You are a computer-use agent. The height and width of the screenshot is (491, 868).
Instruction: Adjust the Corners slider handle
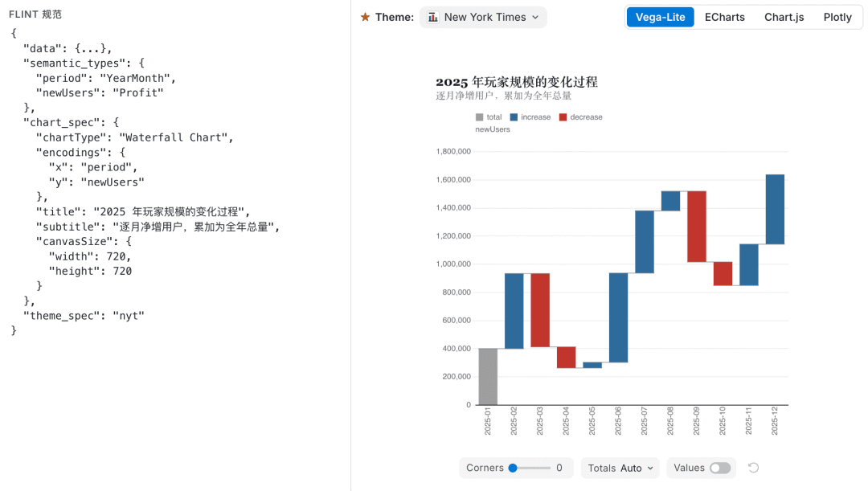(x=513, y=468)
